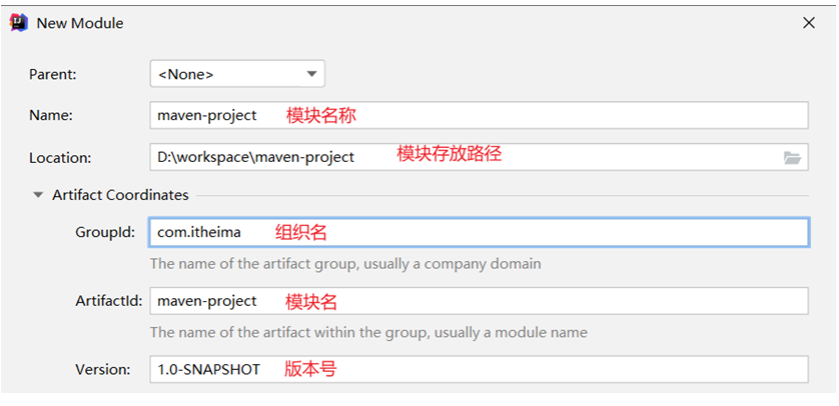The width and height of the screenshot is (839, 406).
Task: Click the New Module title text
Action: pos(80,23)
